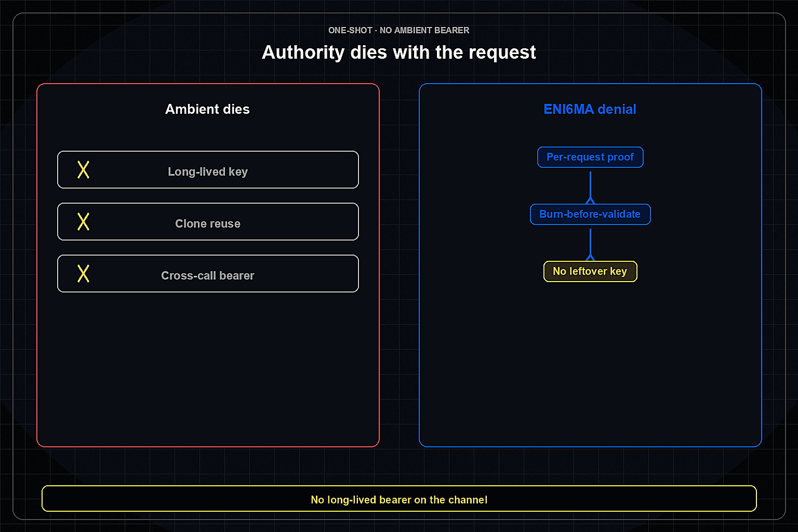Click the ONE-SHOT · NO AMBIENT BEARER subtitle
Viewport: 798px width, 532px height.
tap(399, 30)
